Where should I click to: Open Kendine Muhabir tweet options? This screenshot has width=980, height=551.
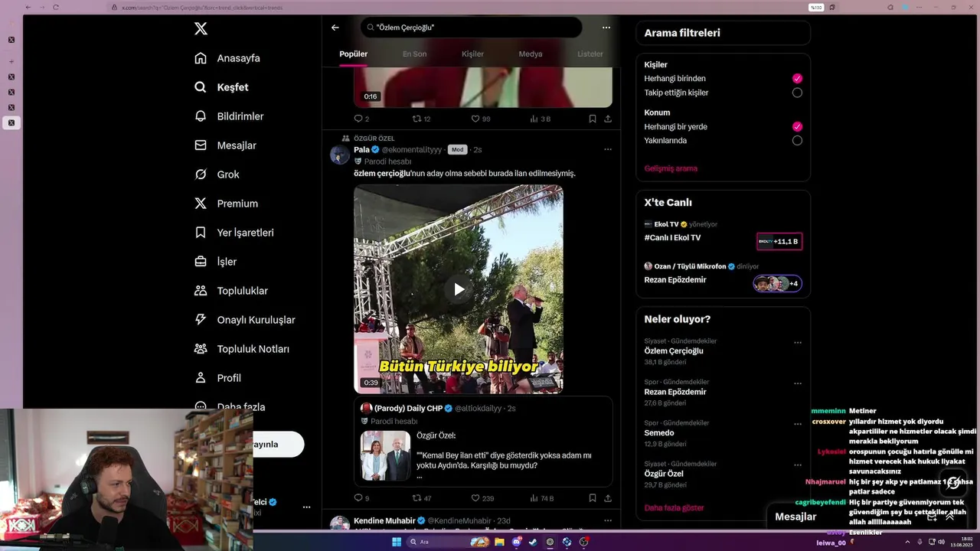[x=608, y=520]
